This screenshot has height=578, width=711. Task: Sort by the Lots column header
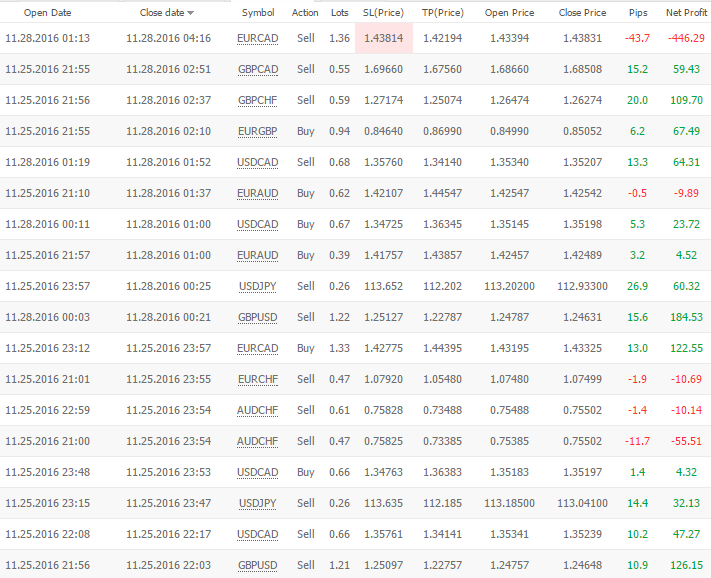[340, 13]
